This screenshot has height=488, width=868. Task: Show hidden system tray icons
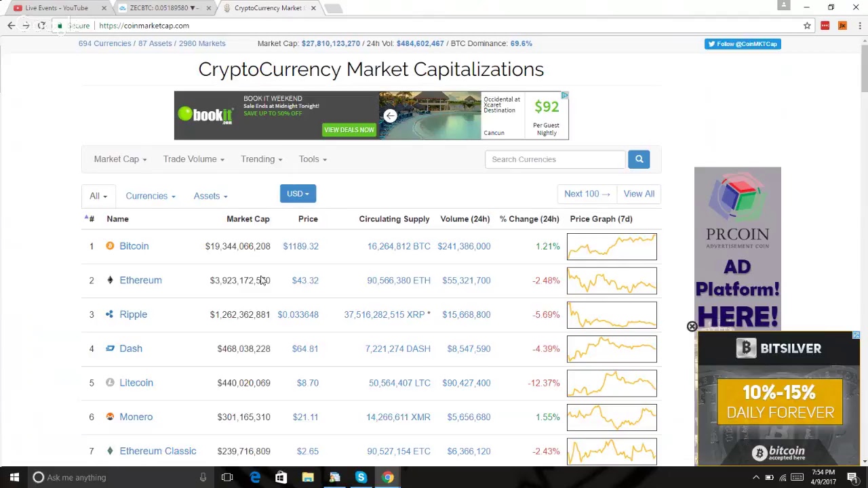pyautogui.click(x=756, y=477)
